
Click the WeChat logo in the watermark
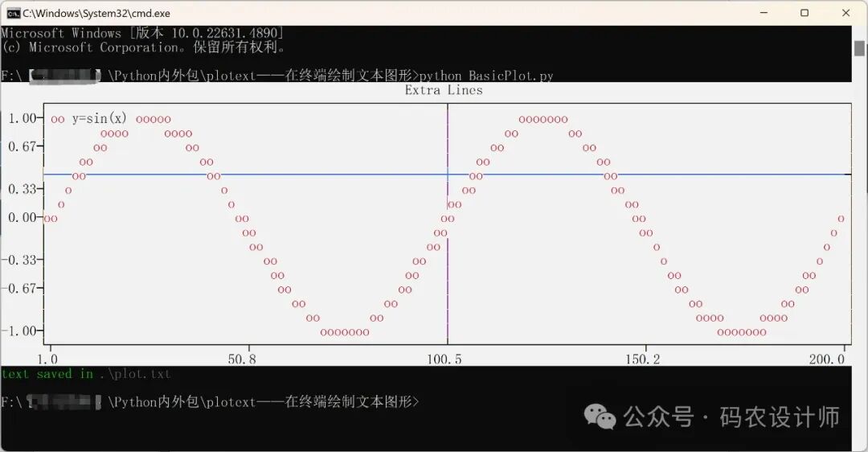[x=600, y=416]
